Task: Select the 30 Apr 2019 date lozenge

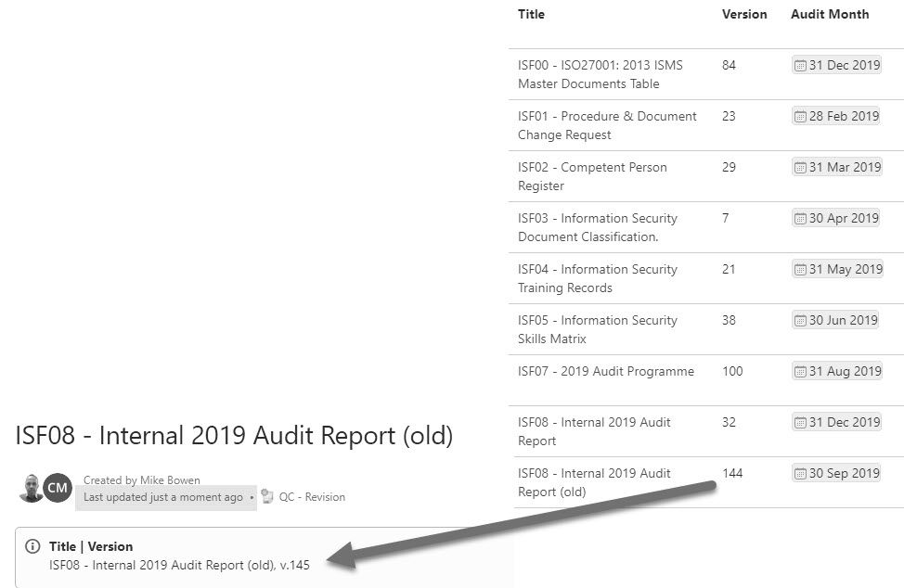Action: [836, 218]
